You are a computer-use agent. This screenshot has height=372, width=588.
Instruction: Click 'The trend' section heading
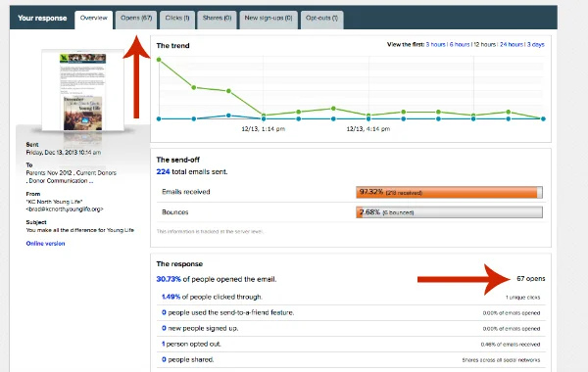(172, 46)
